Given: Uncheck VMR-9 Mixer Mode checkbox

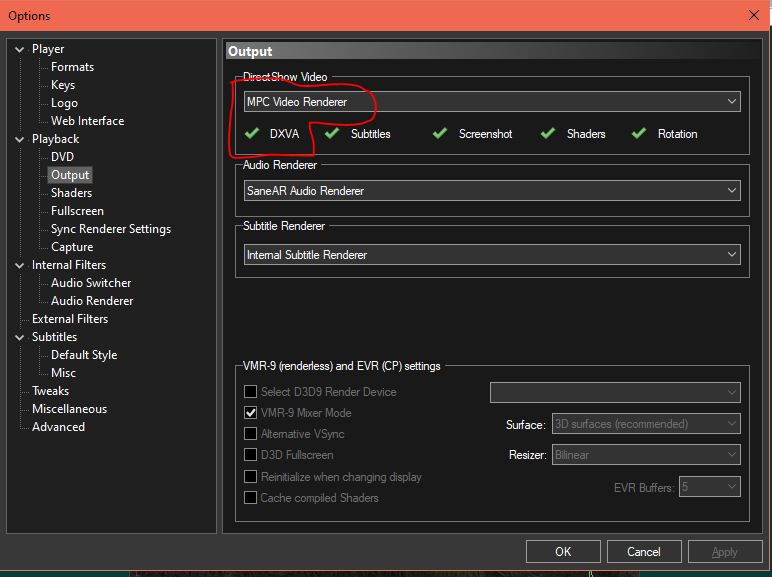Looking at the screenshot, I should click(251, 413).
